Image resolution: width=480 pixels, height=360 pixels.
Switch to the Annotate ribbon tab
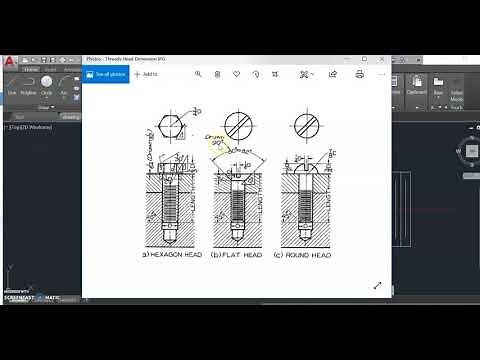coord(72,69)
